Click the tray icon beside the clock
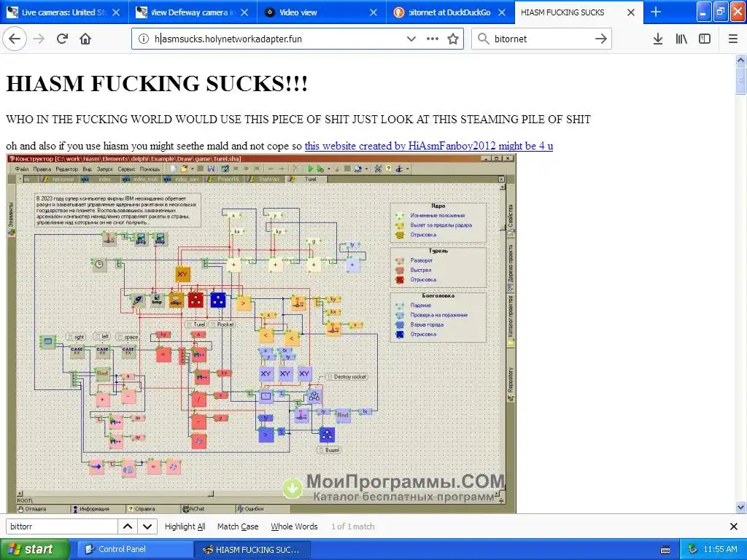The height and width of the screenshot is (560, 747). (692, 549)
